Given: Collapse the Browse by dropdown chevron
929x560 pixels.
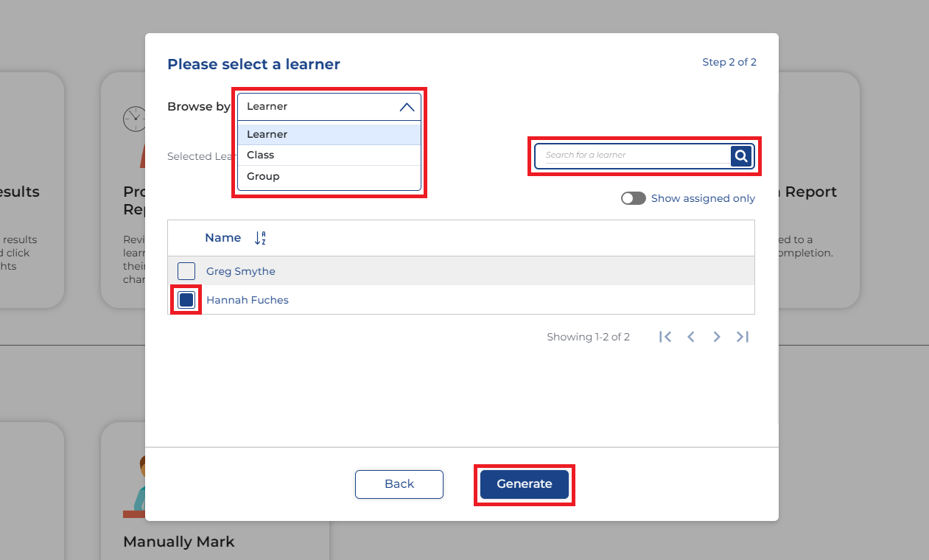Looking at the screenshot, I should click(x=407, y=107).
